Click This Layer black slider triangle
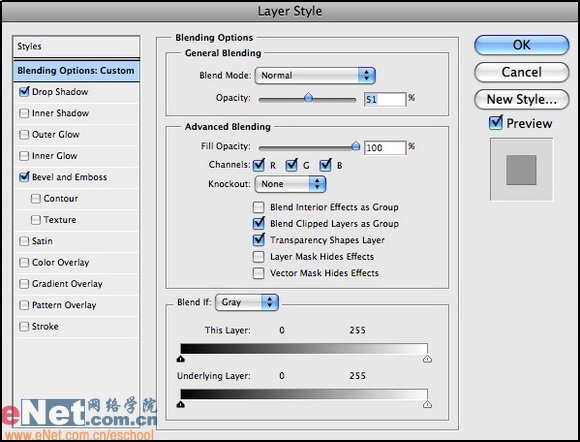This screenshot has height=442, width=580. [x=181, y=359]
